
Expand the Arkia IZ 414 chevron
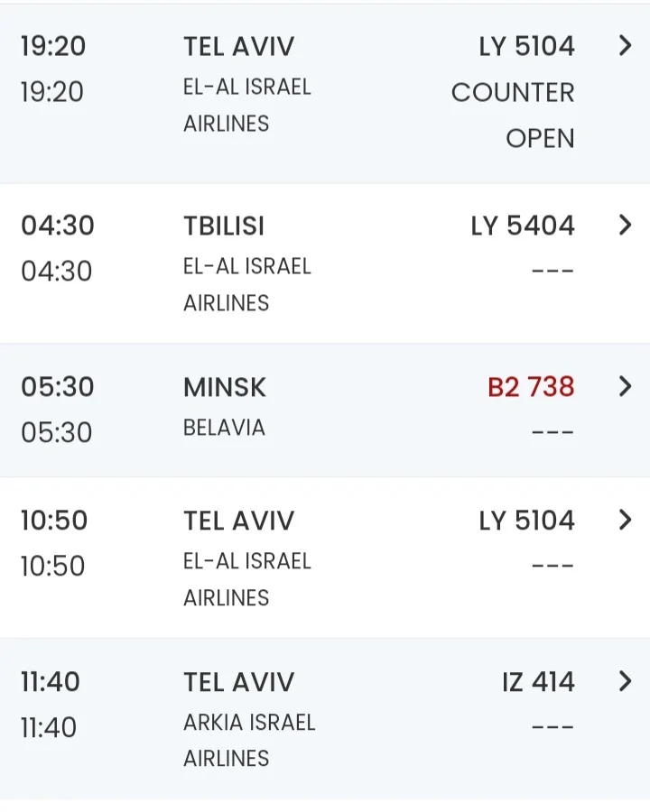coord(625,681)
